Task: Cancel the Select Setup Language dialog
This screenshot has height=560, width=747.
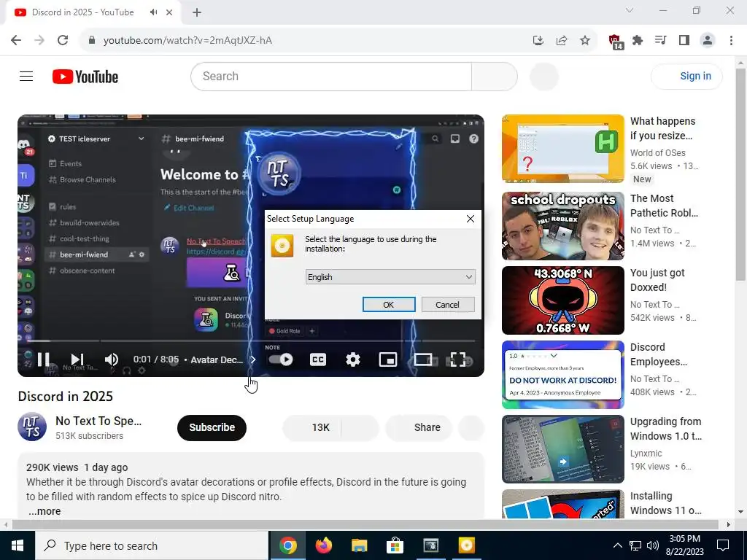Action: [x=448, y=305]
